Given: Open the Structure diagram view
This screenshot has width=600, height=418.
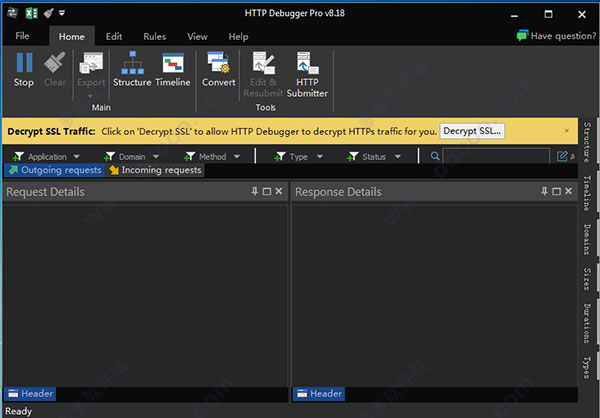Looking at the screenshot, I should (x=132, y=69).
